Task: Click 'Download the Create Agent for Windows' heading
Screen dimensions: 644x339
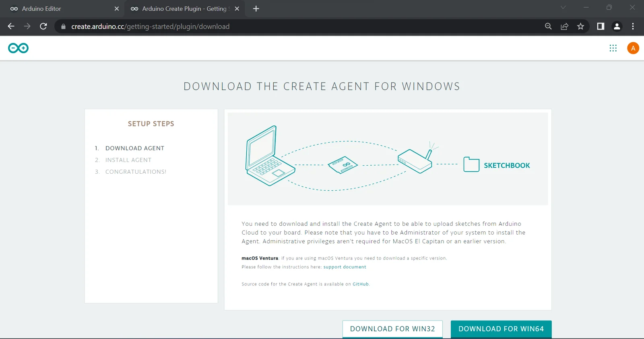Action: (x=322, y=86)
